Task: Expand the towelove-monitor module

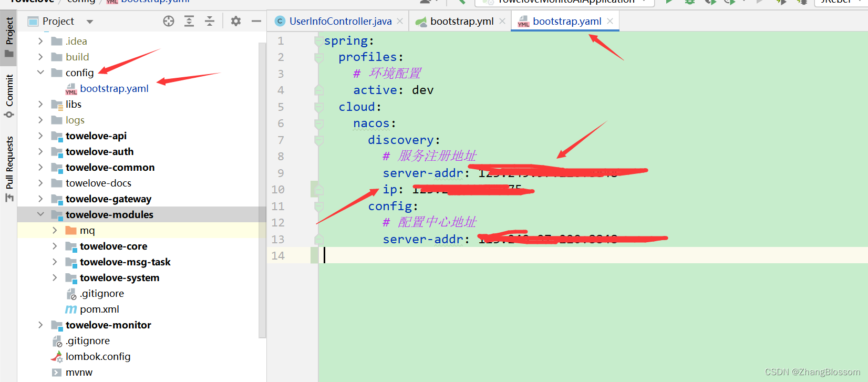Action: tap(40, 325)
